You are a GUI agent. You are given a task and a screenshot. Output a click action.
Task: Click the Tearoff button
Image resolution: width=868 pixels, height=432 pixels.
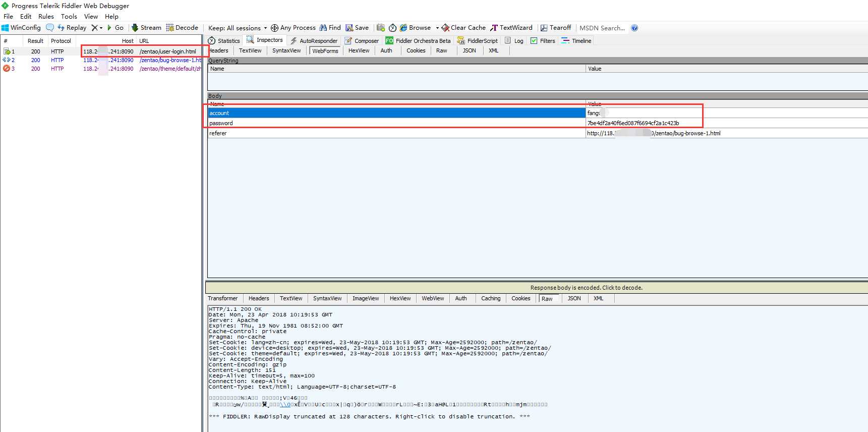click(556, 28)
